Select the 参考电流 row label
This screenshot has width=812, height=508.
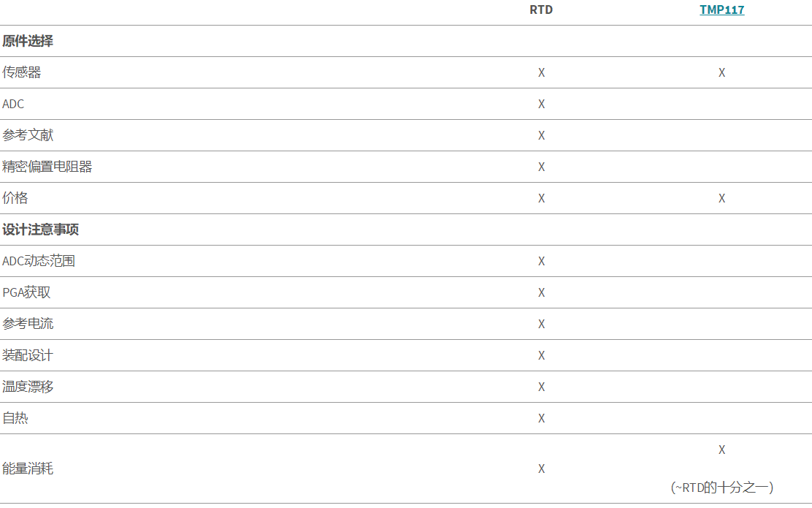click(x=28, y=324)
